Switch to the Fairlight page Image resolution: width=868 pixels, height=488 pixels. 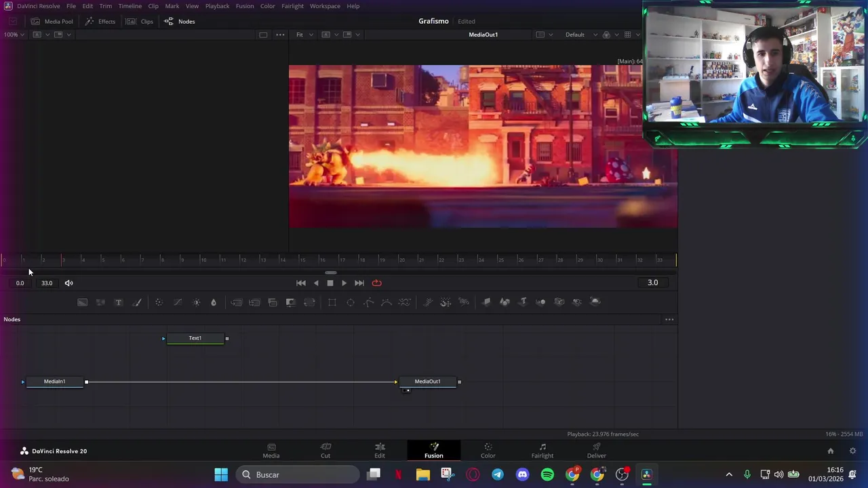(x=542, y=451)
